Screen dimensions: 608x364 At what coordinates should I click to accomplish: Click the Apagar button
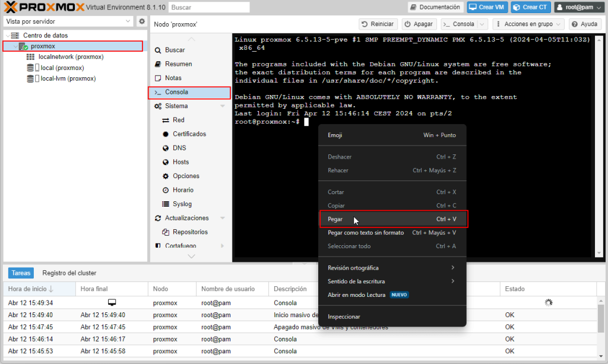coord(419,24)
